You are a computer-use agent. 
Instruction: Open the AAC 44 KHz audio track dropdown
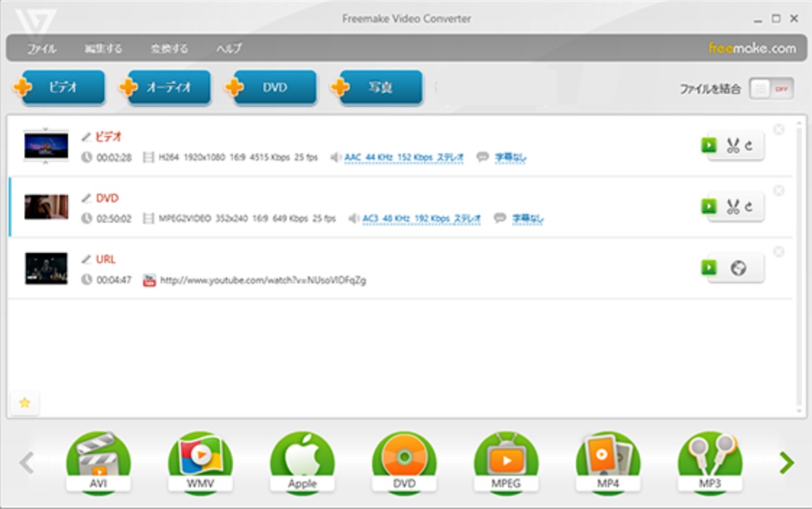tap(404, 157)
